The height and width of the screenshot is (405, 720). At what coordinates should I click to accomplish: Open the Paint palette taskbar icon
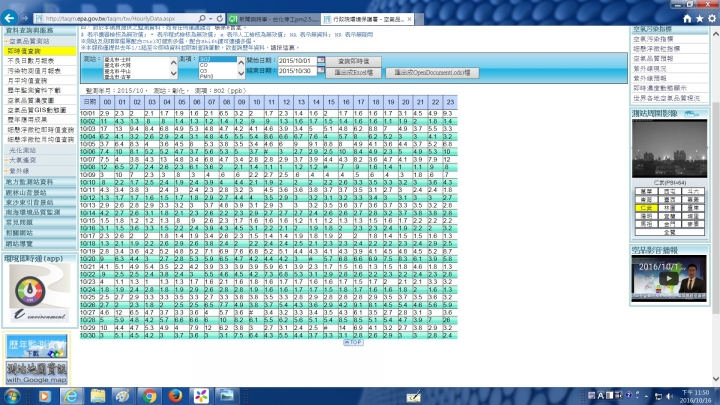coord(123,396)
